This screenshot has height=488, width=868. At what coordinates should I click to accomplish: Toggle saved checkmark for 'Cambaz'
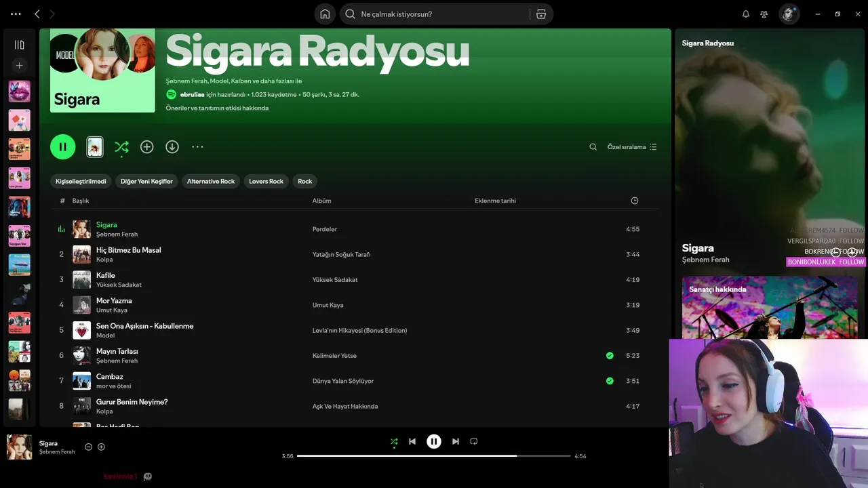(610, 381)
